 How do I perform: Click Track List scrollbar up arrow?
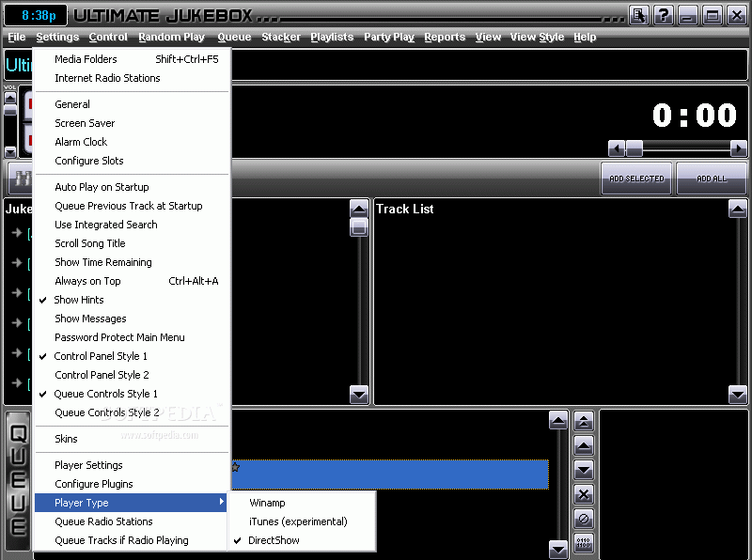click(738, 209)
